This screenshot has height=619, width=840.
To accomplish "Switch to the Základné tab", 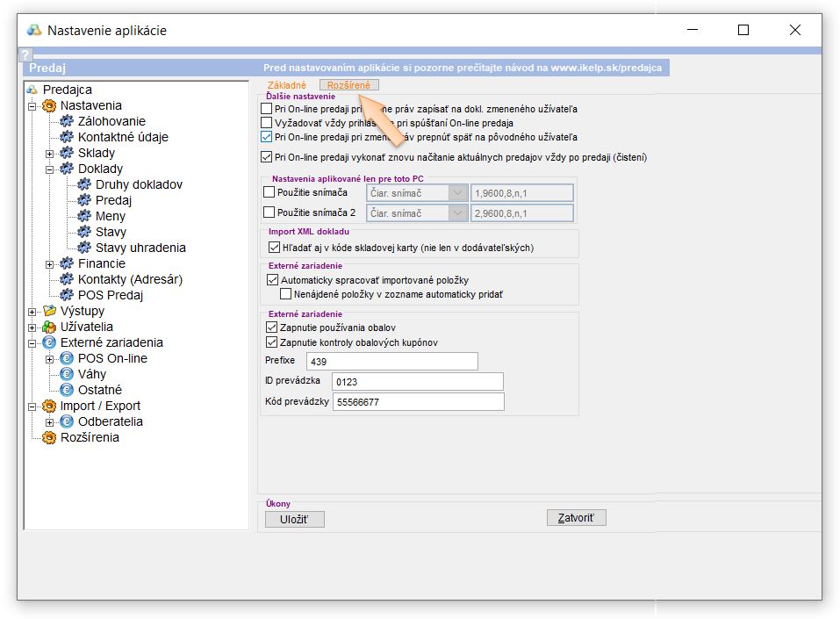I will point(286,85).
